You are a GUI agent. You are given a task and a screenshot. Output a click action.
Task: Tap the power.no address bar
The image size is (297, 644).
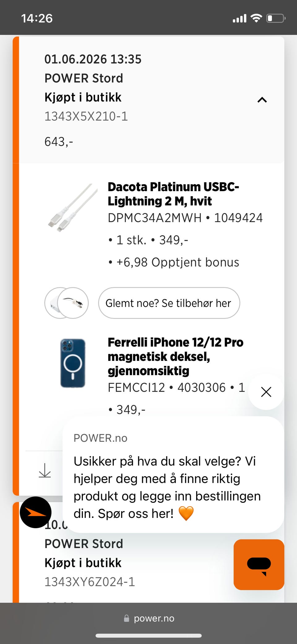[148, 618]
